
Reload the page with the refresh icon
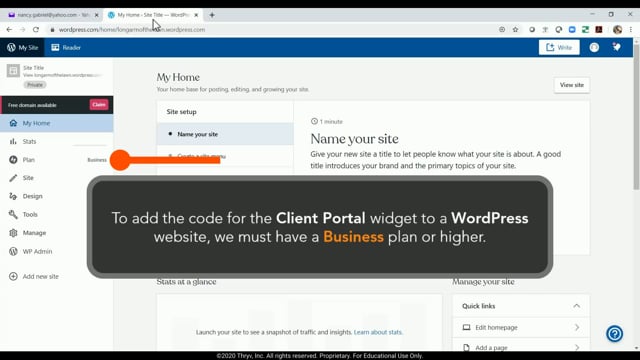(36, 29)
